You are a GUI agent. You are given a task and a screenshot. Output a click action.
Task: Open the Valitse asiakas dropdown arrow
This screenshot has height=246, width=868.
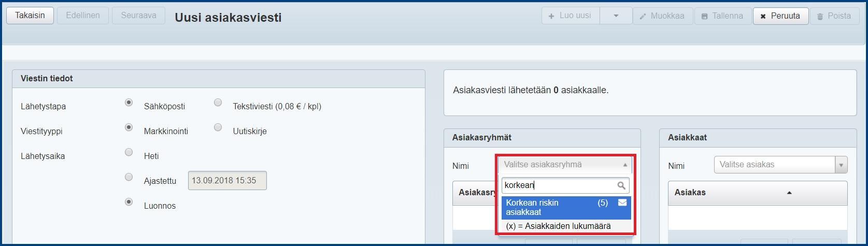[841, 165]
